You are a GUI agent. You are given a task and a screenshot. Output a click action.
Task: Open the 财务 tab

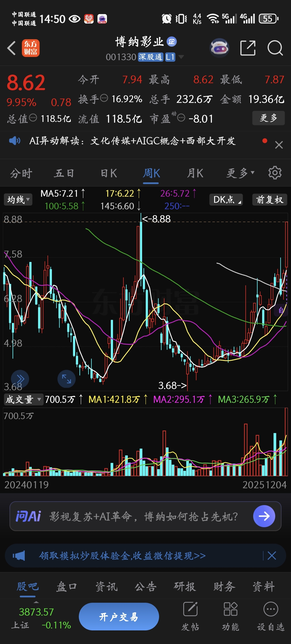click(x=224, y=586)
